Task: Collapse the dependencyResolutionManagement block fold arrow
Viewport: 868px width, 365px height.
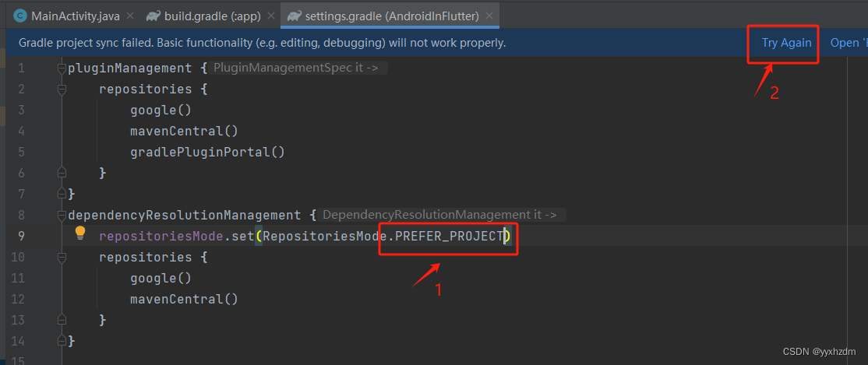Action: [x=62, y=215]
